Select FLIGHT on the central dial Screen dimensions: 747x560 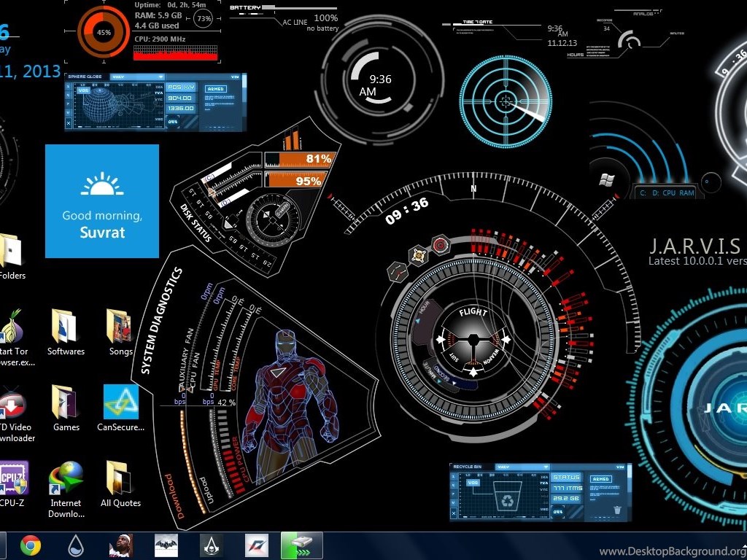[473, 312]
